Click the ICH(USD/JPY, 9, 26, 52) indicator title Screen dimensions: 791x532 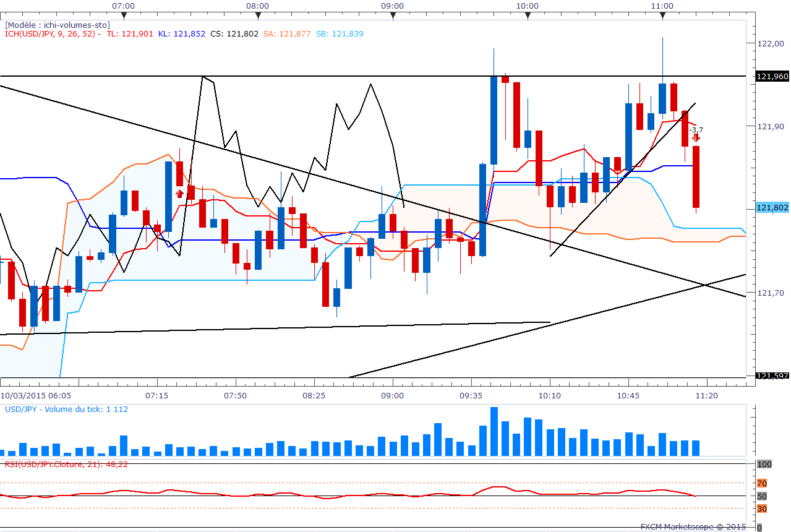click(53, 34)
